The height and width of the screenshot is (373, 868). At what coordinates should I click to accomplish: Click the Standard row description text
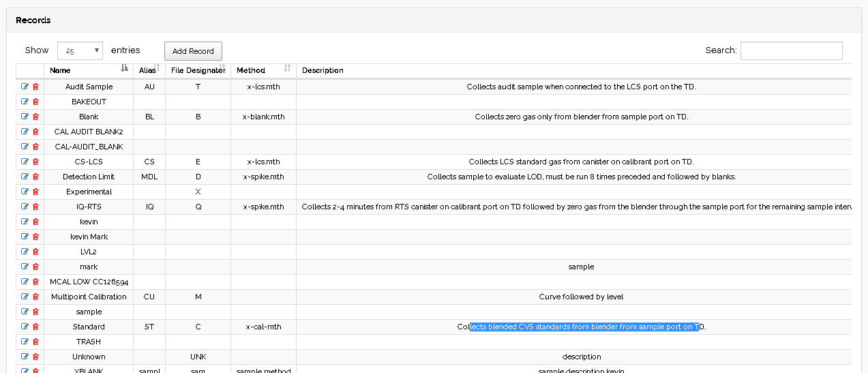[582, 327]
